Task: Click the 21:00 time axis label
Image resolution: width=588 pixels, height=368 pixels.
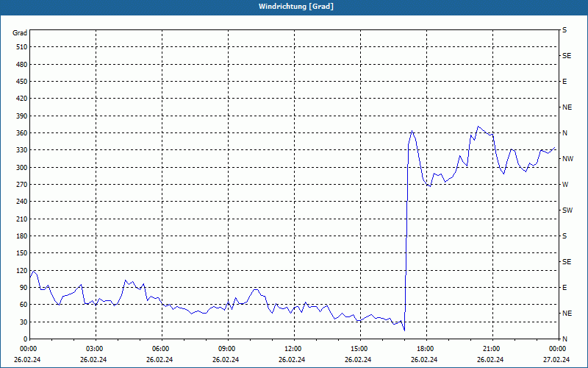Action: click(x=491, y=349)
